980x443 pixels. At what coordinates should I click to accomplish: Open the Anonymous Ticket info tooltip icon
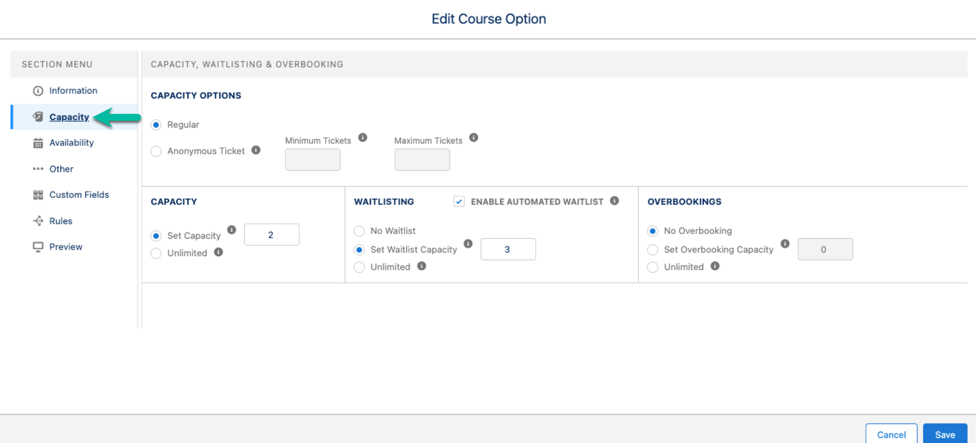tap(256, 150)
